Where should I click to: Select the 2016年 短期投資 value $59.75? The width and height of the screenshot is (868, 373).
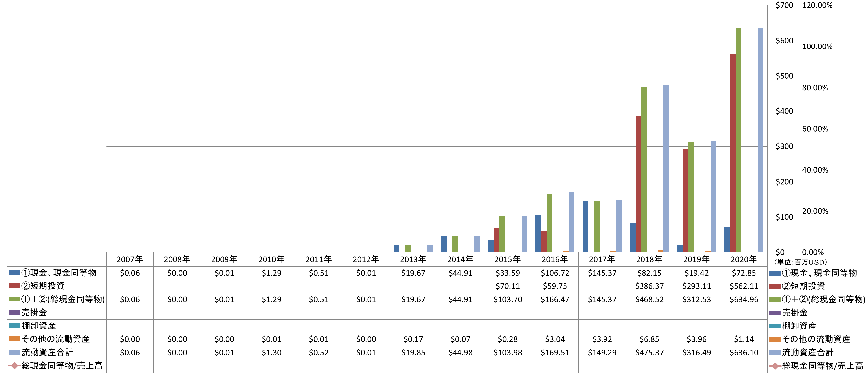[x=555, y=286]
